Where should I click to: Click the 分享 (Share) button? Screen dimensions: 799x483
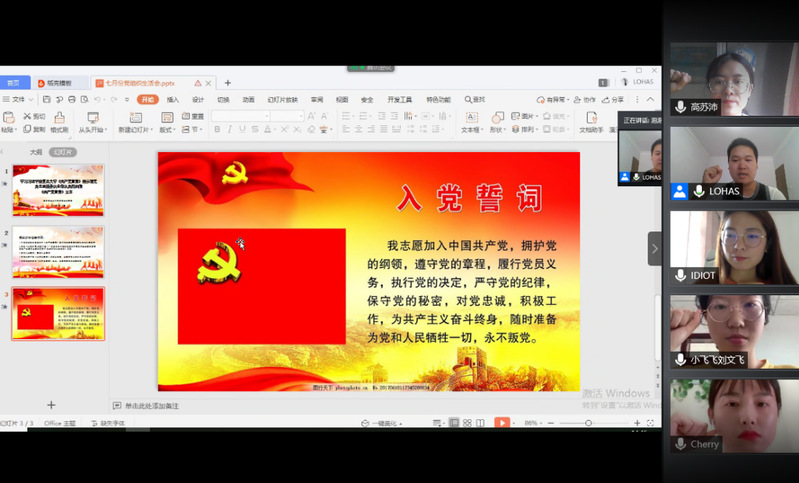pos(614,100)
